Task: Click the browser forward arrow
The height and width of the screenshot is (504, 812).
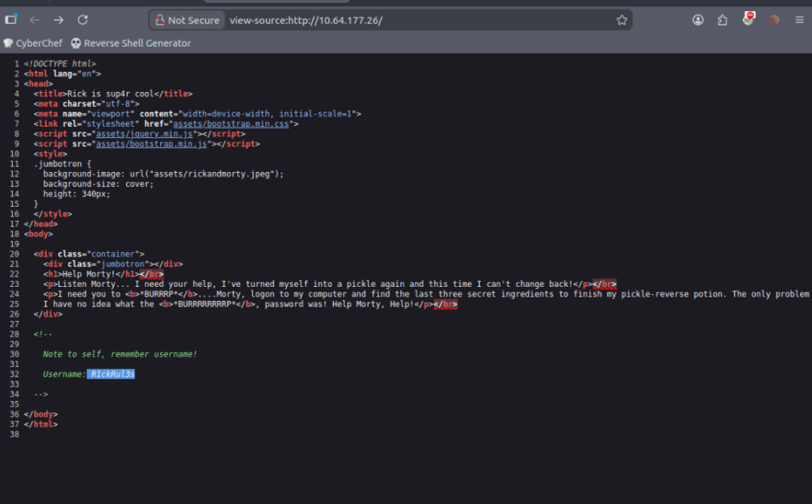Action: [59, 20]
